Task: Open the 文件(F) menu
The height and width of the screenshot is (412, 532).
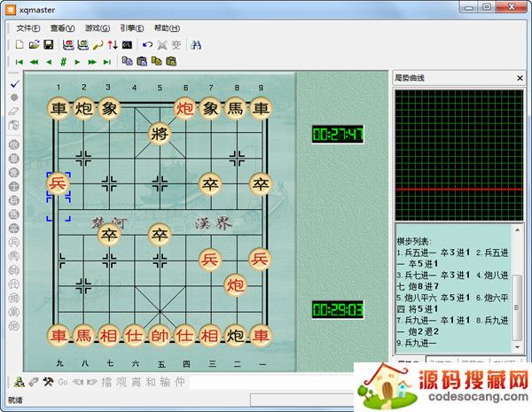Action: coord(27,28)
